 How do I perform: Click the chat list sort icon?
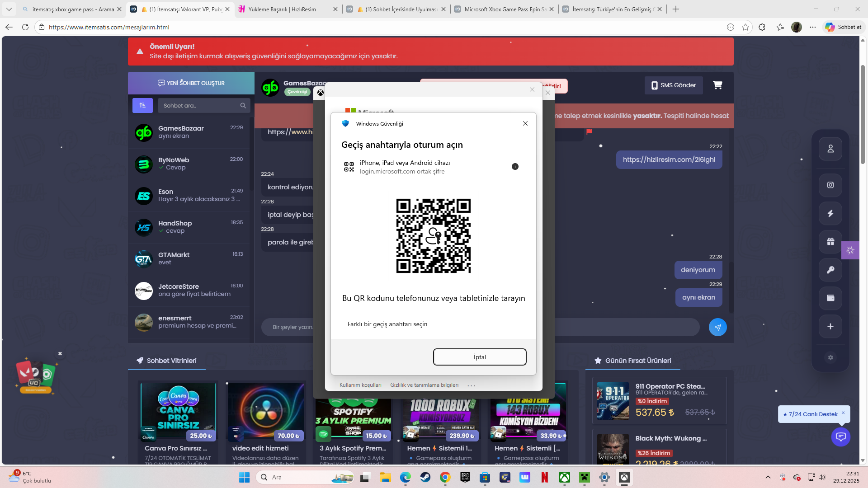coord(142,105)
